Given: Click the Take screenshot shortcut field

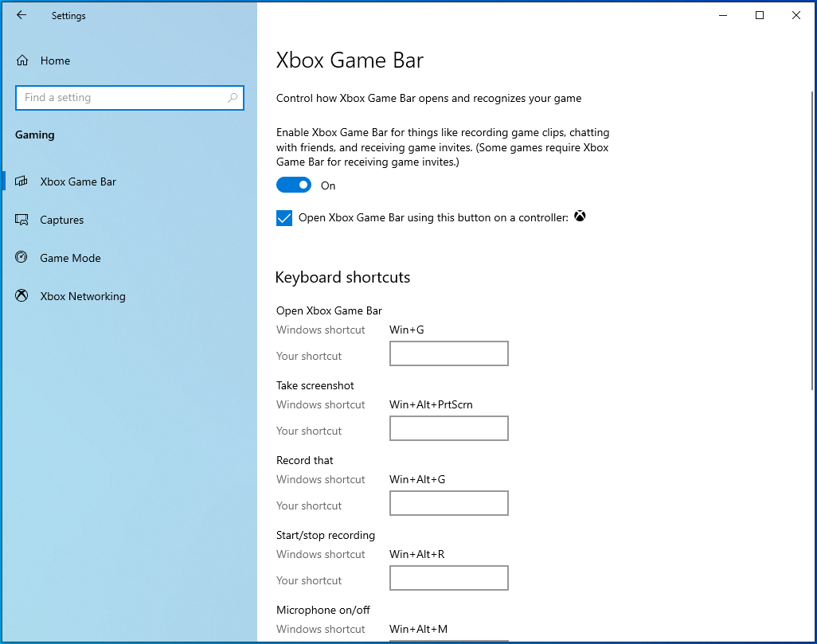Looking at the screenshot, I should [x=448, y=428].
